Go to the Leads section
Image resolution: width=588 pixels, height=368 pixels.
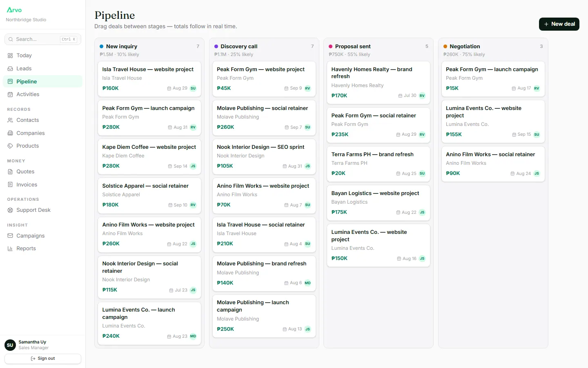pos(42,69)
